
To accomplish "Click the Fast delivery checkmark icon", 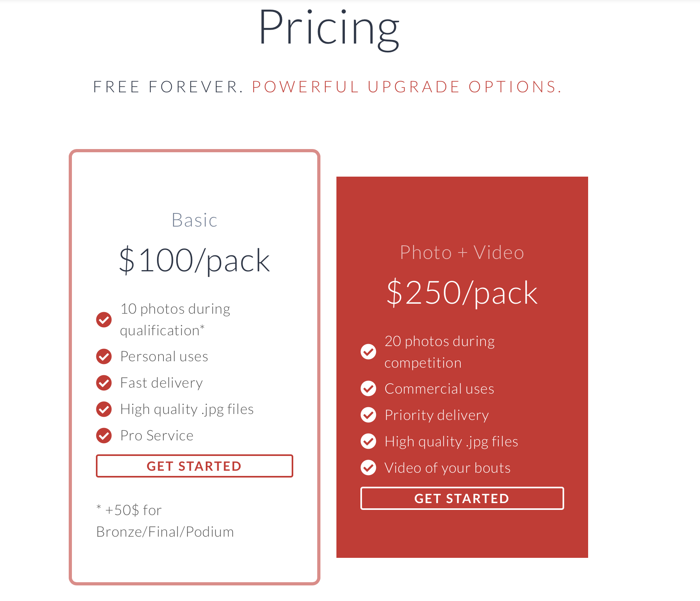I will tap(104, 383).
